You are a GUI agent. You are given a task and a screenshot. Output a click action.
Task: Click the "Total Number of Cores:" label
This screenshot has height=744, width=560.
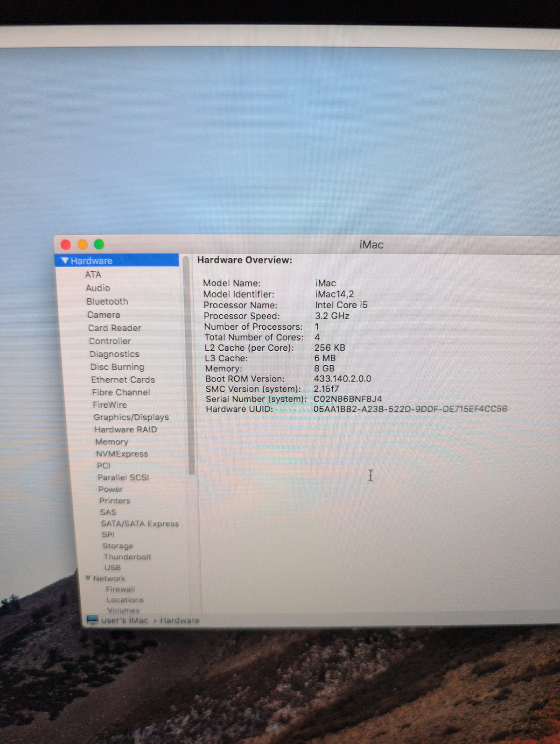pyautogui.click(x=254, y=337)
